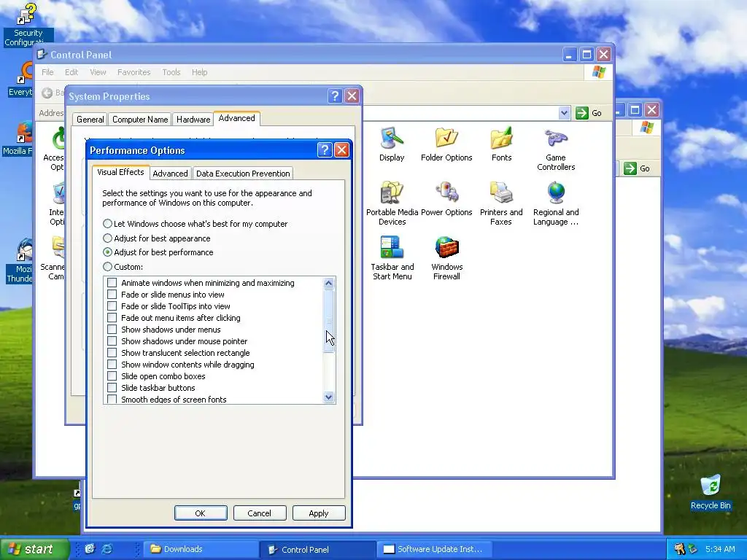Image resolution: width=747 pixels, height=560 pixels.
Task: Click the Internet Explorer quick launch icon
Action: 107,549
